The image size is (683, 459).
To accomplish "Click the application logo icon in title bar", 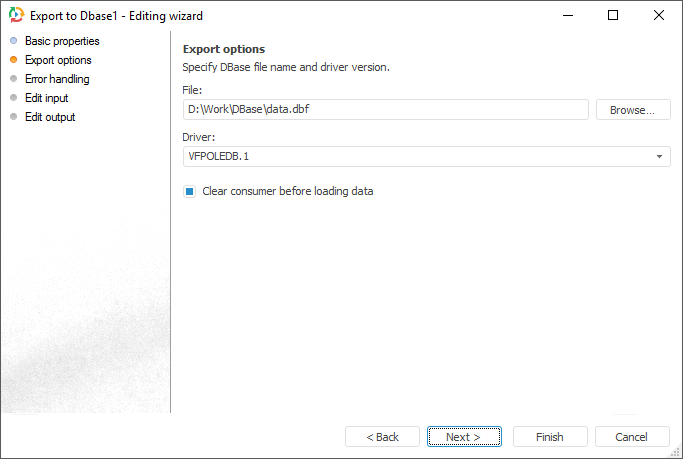I will pyautogui.click(x=15, y=16).
